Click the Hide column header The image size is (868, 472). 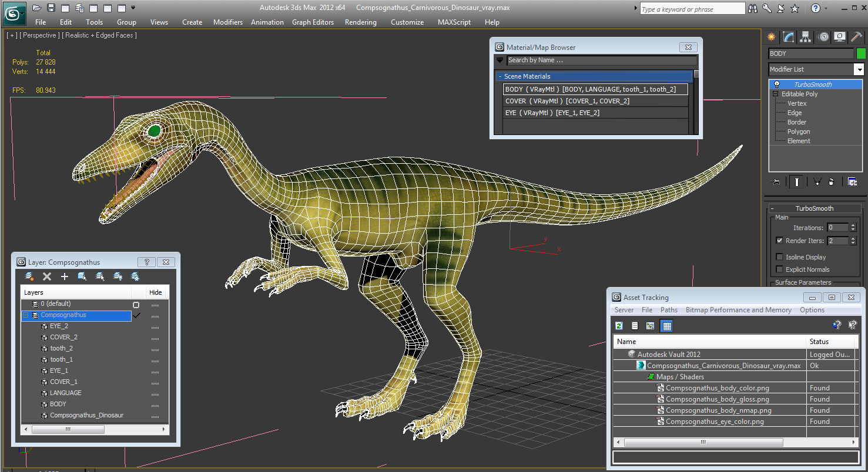click(156, 292)
